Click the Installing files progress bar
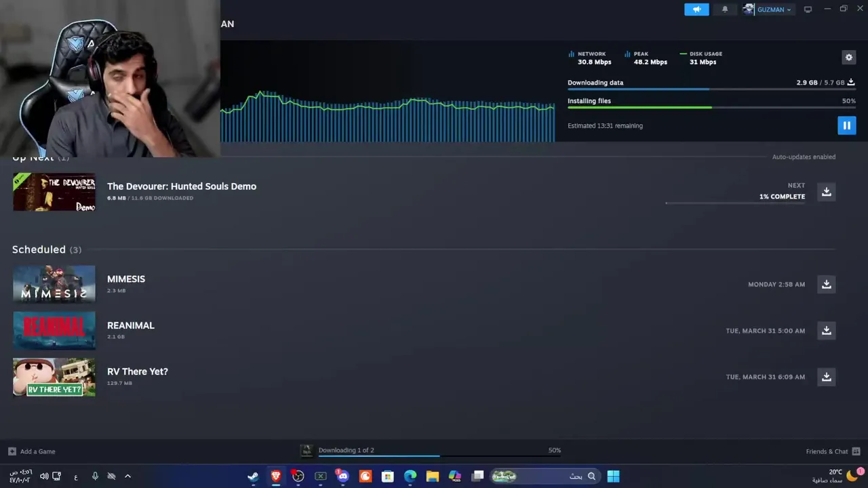 pos(711,107)
